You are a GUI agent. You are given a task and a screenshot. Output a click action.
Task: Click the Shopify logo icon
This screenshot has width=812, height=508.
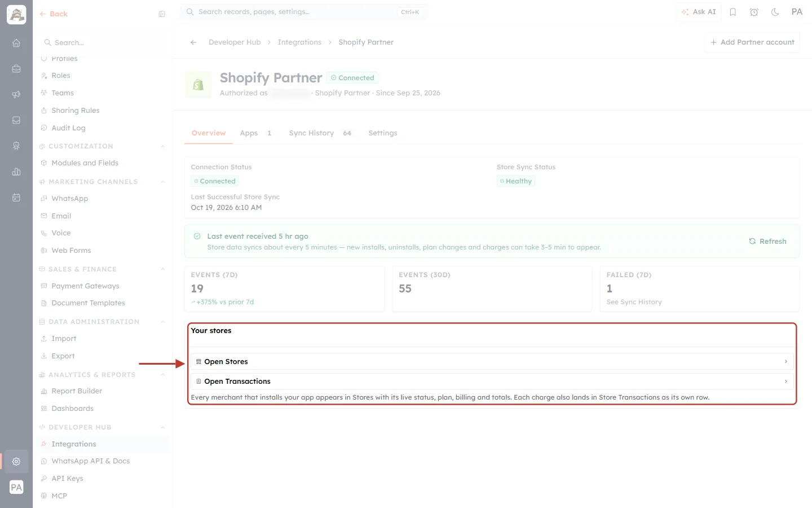(x=198, y=85)
